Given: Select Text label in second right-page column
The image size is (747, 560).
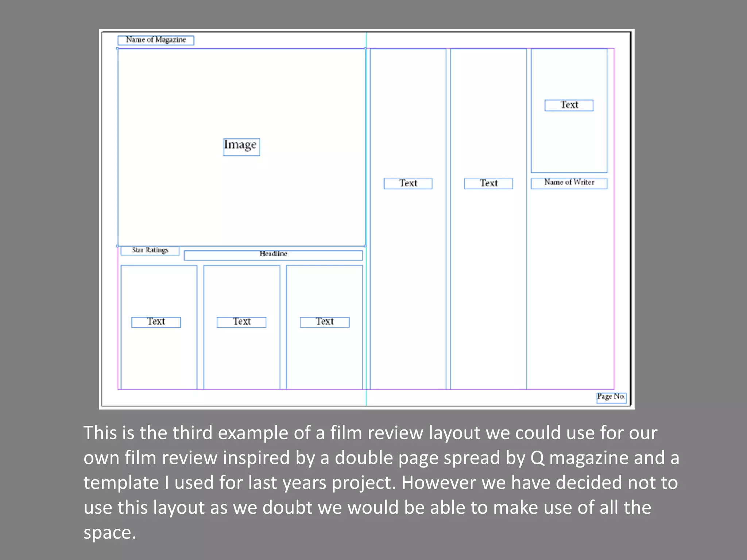Looking at the screenshot, I should [488, 183].
